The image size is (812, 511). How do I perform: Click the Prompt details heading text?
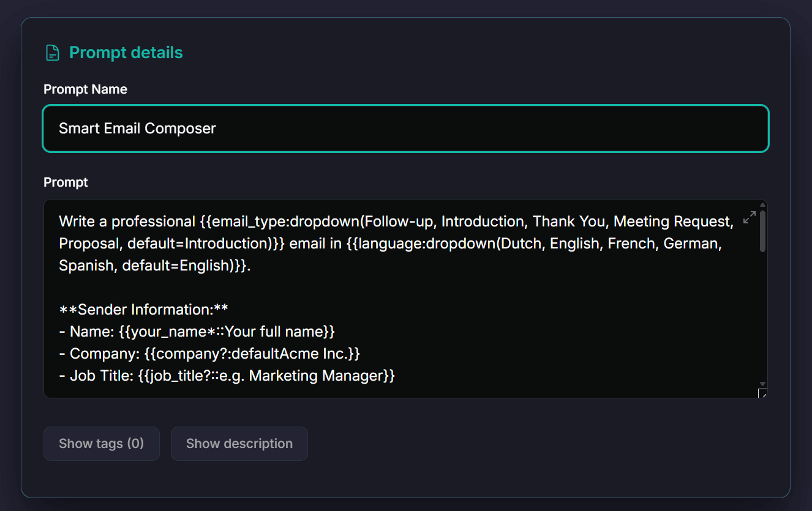click(126, 53)
